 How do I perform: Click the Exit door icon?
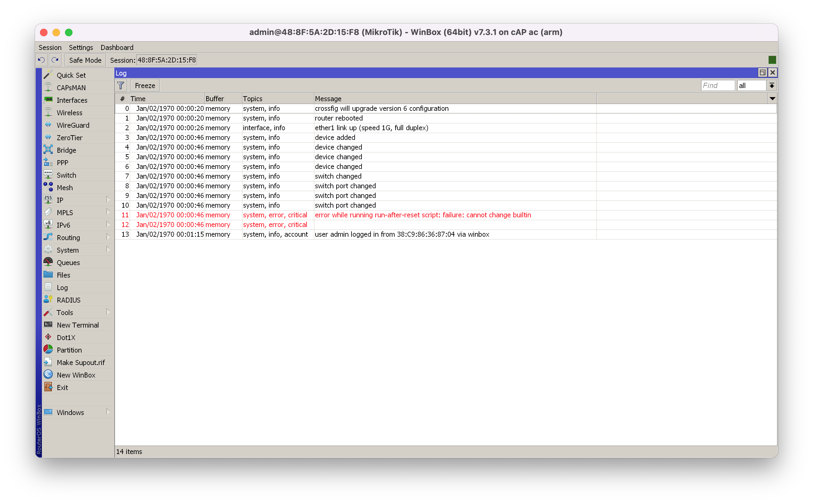pos(48,387)
